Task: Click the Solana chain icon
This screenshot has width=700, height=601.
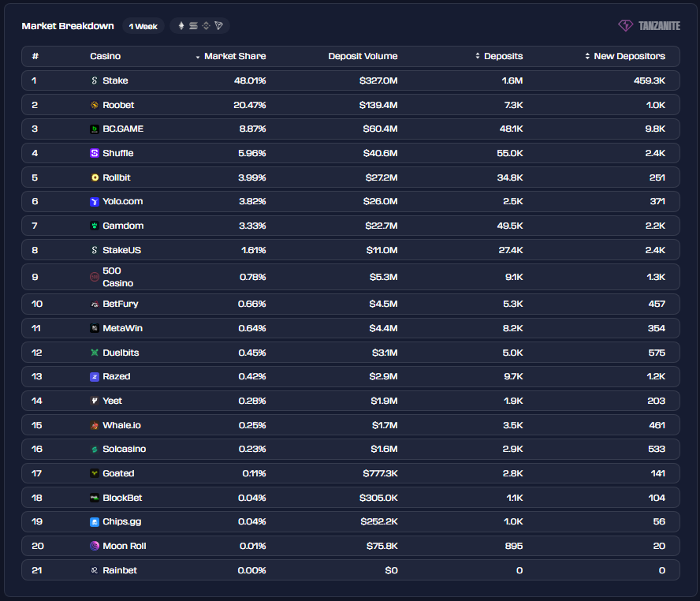Action: tap(194, 26)
